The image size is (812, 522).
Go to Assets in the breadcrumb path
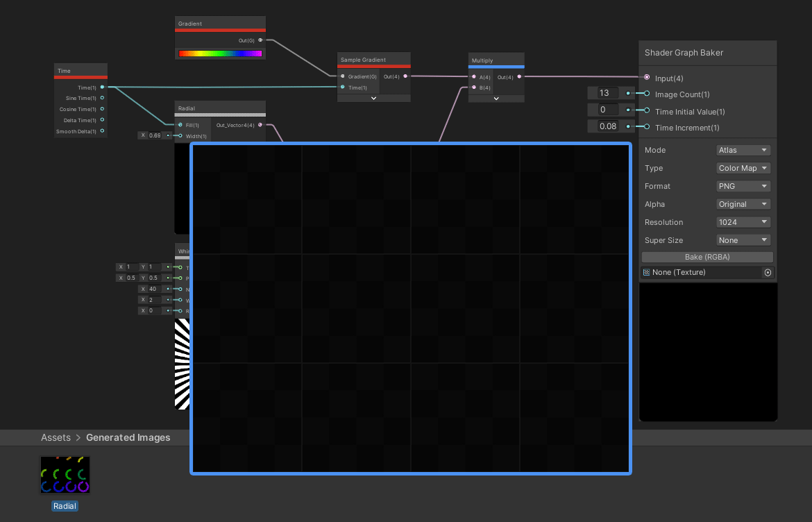56,437
